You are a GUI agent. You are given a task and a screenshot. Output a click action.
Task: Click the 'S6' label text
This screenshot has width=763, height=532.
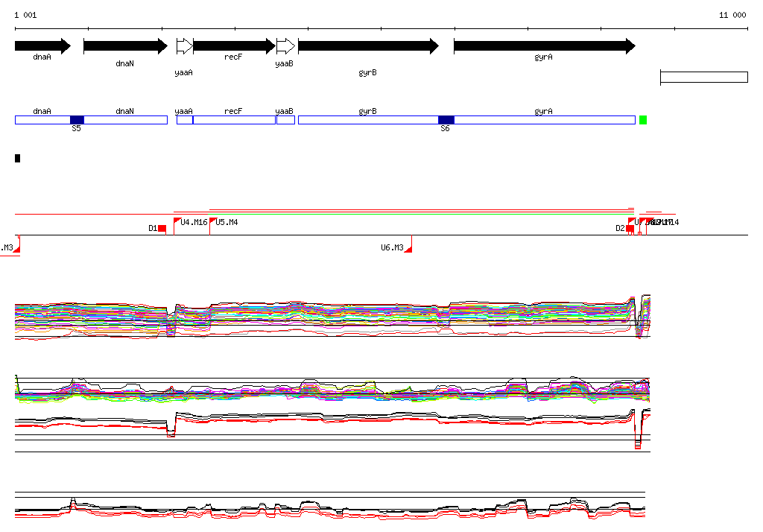pyautogui.click(x=445, y=128)
